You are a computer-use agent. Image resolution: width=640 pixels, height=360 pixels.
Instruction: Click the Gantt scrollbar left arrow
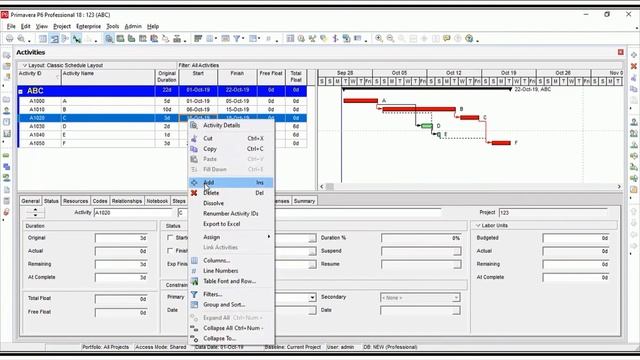(x=322, y=187)
